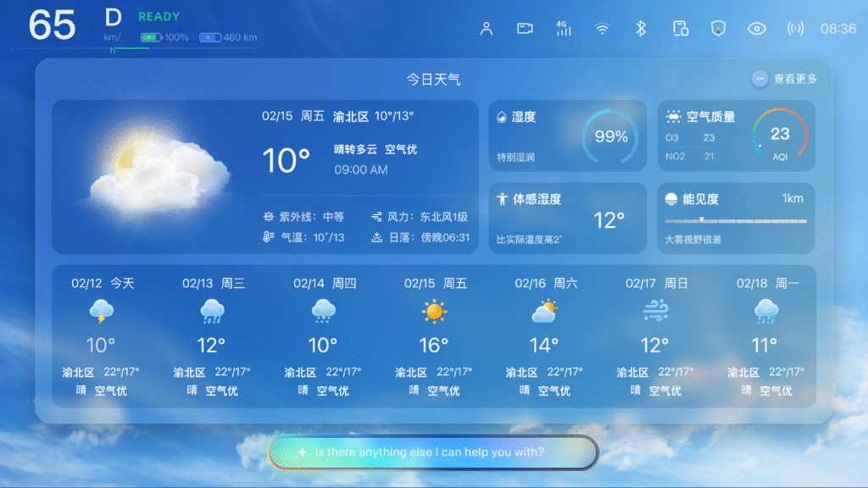Image resolution: width=868 pixels, height=488 pixels.
Task: Open the wireless broadcast signal icon
Action: tap(795, 28)
